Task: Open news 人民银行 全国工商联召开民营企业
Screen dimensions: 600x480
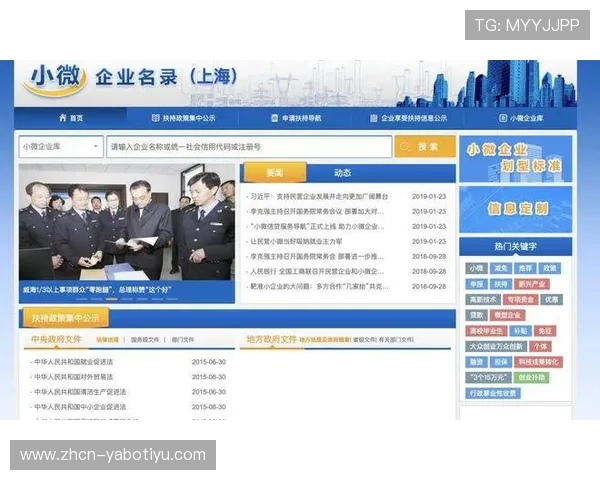Action: tap(317, 271)
